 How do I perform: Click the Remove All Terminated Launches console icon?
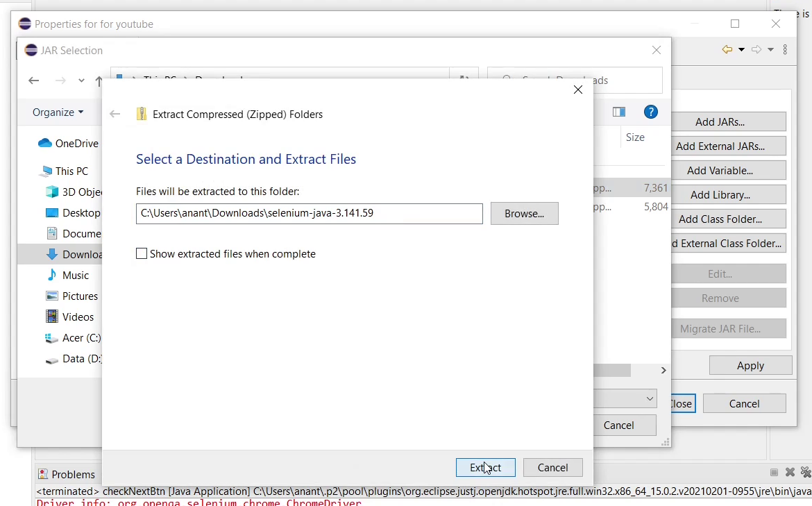click(x=806, y=472)
